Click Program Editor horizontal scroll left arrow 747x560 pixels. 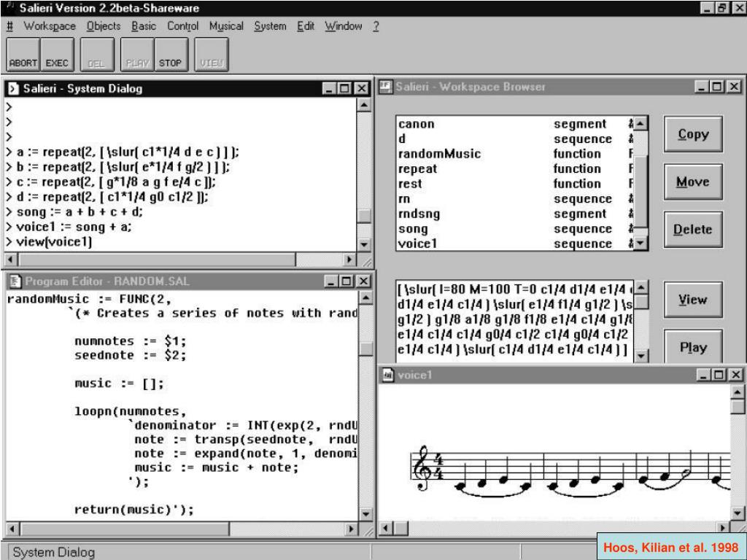(x=13, y=529)
